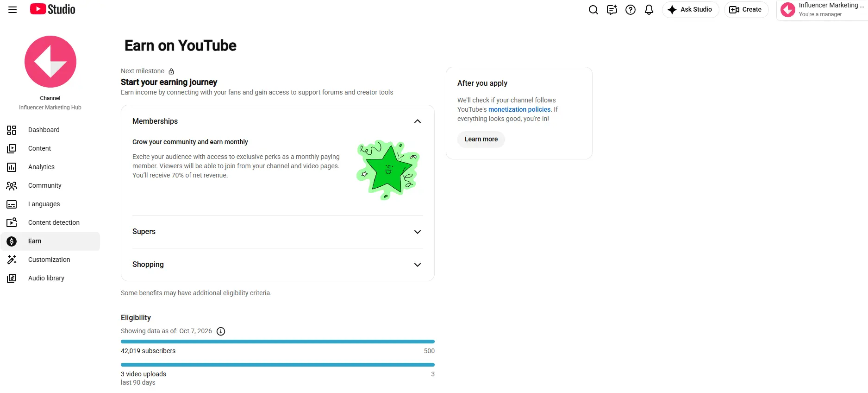Viewport: 868px width, 393px height.
Task: Click the Analytics sidebar icon
Action: tap(12, 167)
